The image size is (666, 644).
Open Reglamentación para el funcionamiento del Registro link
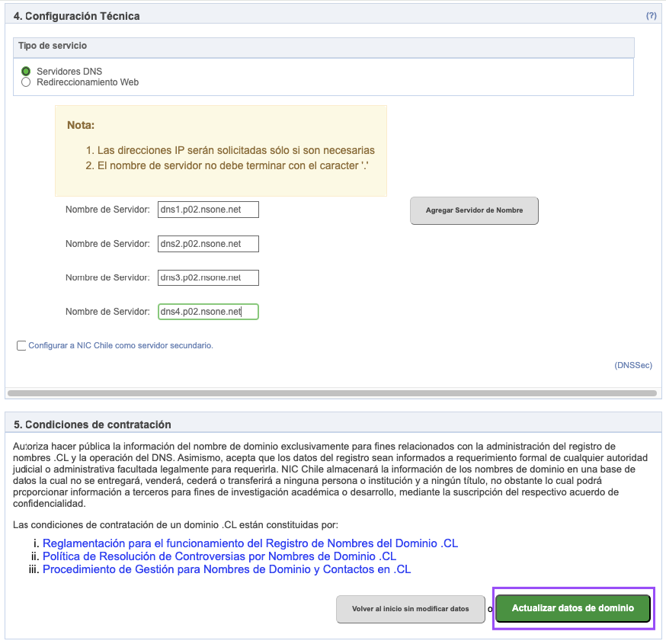pyautogui.click(x=250, y=543)
